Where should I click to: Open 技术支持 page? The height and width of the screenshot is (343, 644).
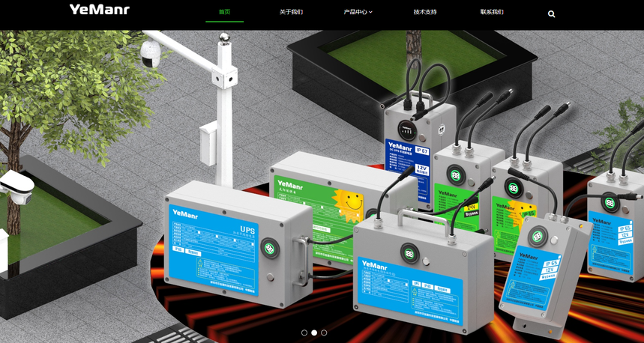[425, 12]
